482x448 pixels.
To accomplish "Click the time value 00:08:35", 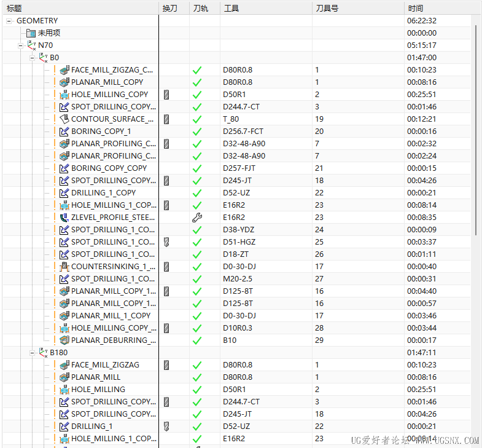I will tap(422, 218).
